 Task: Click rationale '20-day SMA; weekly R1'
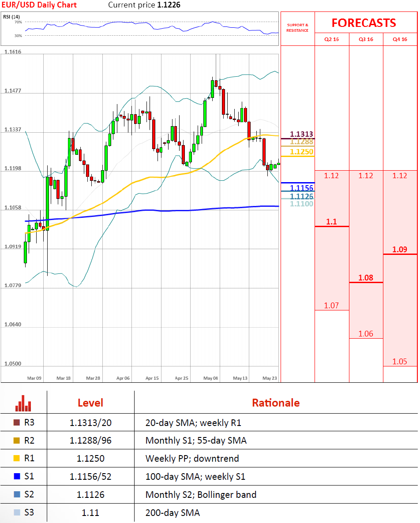pos(193,423)
